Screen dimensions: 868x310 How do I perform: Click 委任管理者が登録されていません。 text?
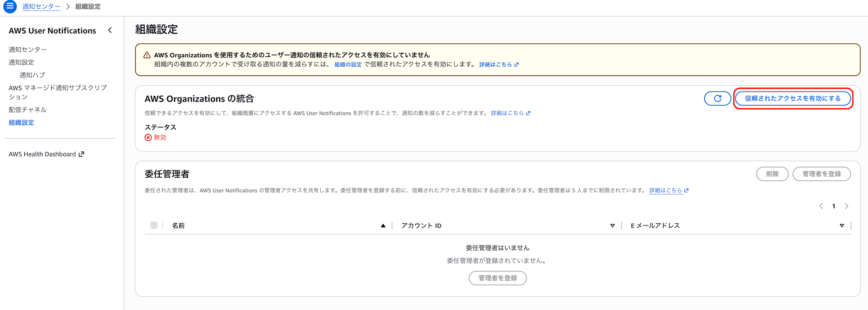pos(498,261)
